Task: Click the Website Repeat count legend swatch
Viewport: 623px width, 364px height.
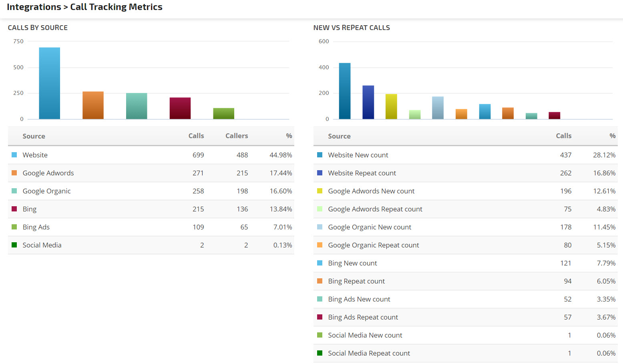Action: [x=320, y=173]
